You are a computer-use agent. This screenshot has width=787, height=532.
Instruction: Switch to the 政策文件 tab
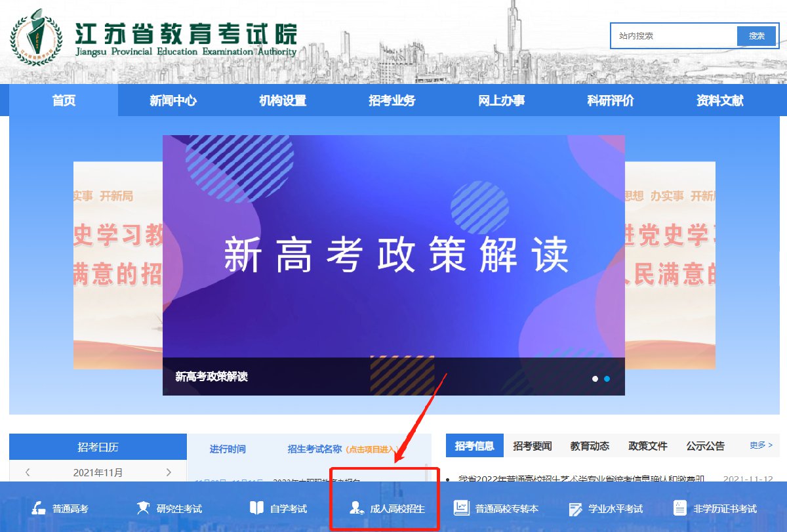[647, 446]
